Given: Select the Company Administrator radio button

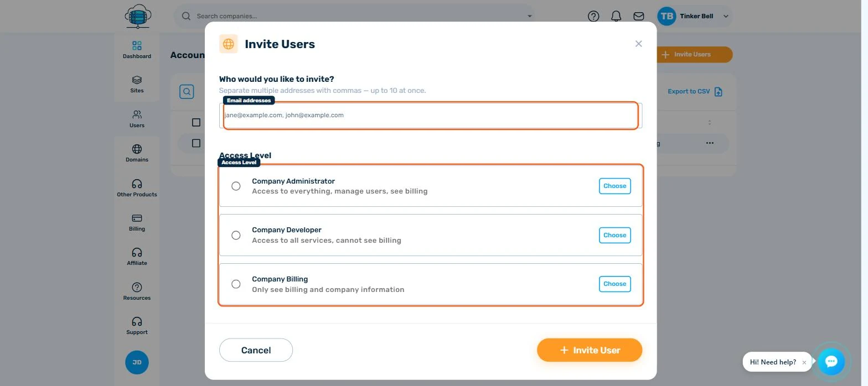Looking at the screenshot, I should click(x=236, y=186).
